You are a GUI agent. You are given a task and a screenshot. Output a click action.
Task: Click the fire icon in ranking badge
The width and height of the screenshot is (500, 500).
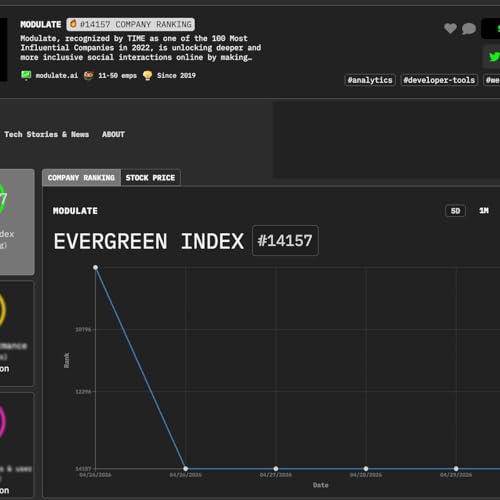tap(73, 24)
